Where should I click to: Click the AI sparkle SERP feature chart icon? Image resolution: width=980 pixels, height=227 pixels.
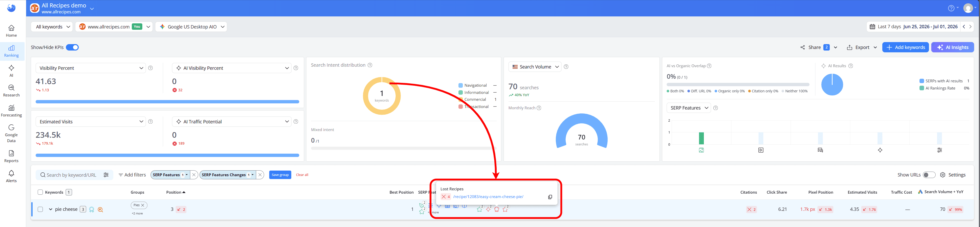point(880,150)
